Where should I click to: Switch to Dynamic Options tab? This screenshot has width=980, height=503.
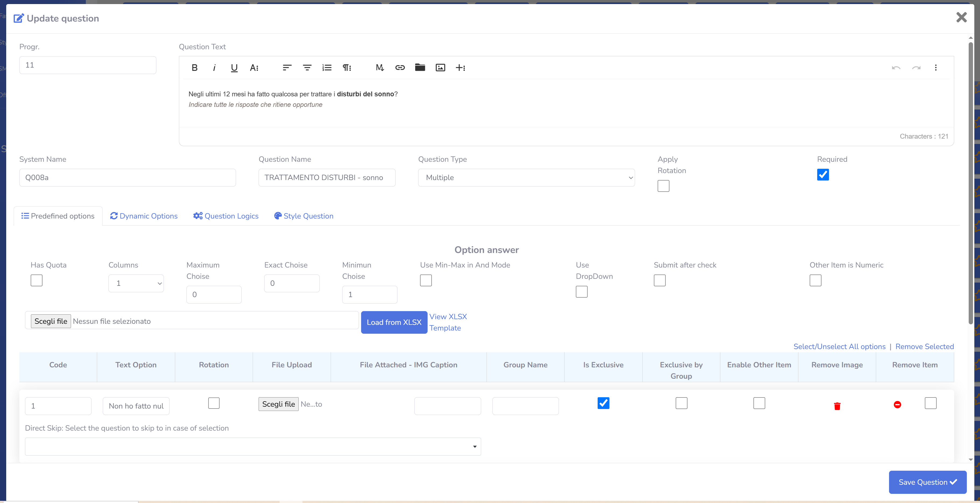click(144, 216)
